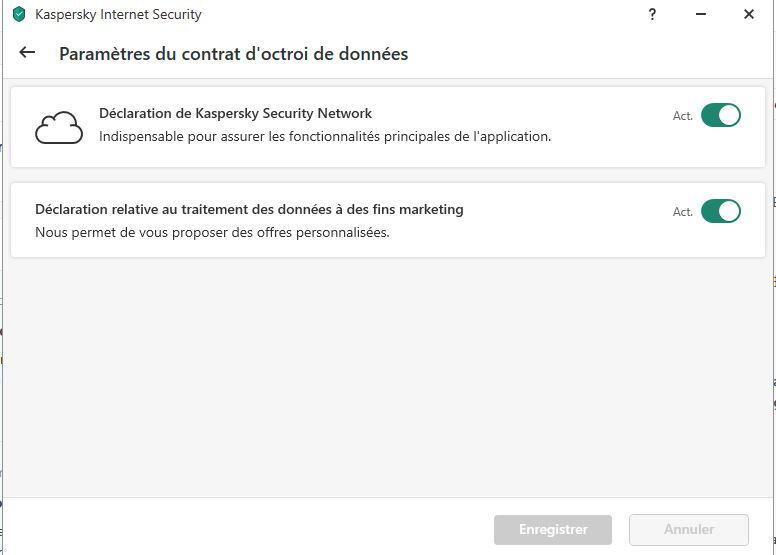Open the Déclaration de Kaspersky Security Network title

235,113
